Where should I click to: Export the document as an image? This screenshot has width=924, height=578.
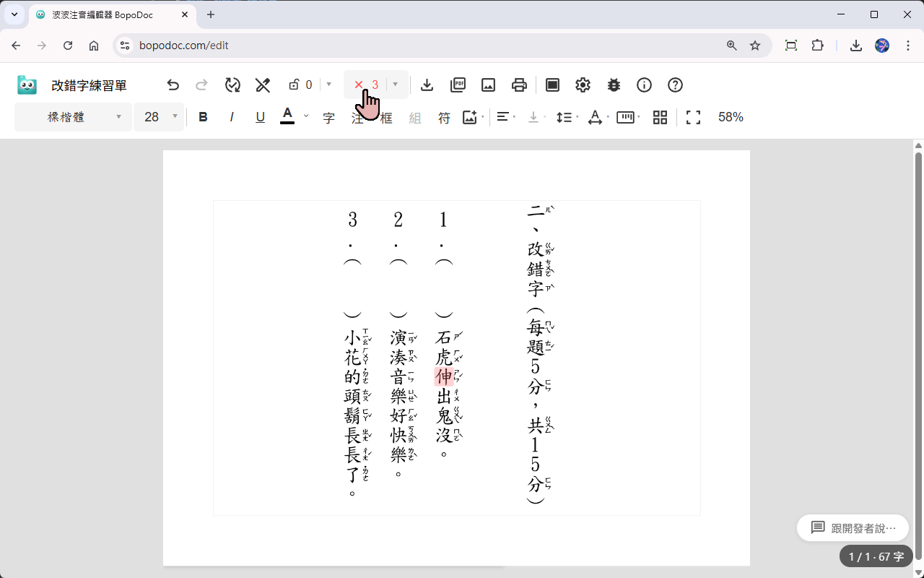[x=488, y=85]
